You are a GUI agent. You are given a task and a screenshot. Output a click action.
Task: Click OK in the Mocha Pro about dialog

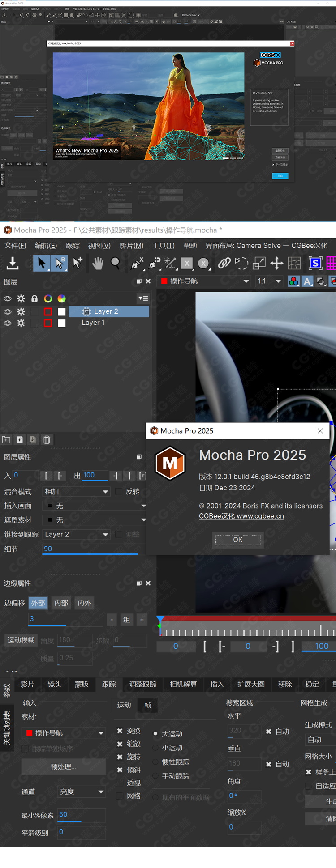[238, 540]
